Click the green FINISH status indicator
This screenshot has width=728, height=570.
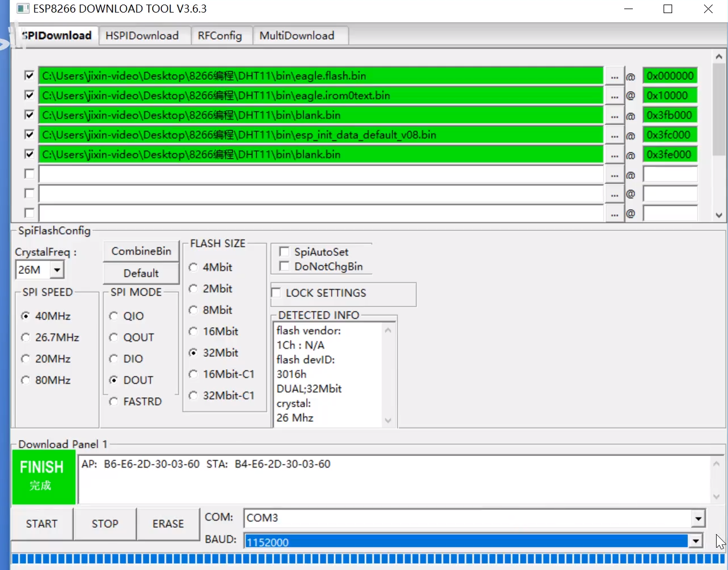[x=43, y=477]
